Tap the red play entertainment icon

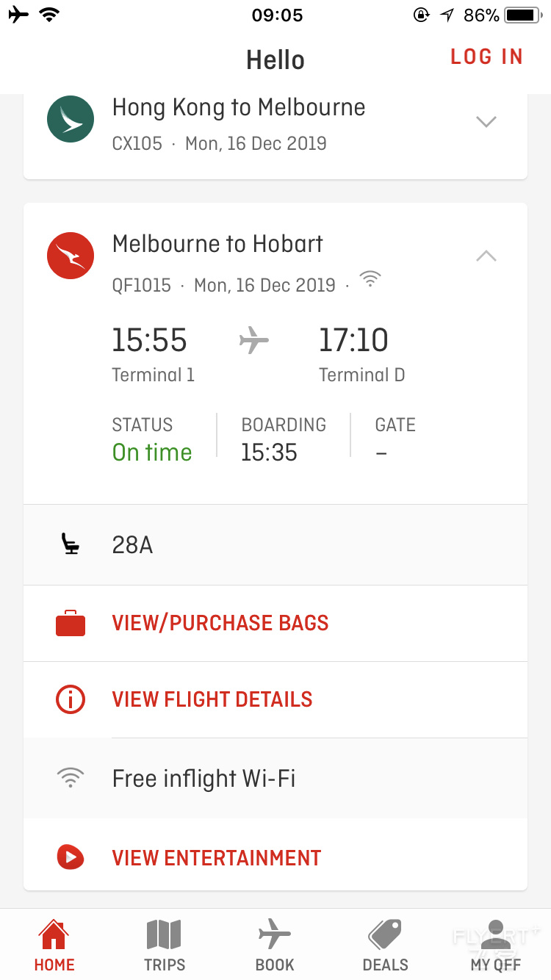(71, 857)
